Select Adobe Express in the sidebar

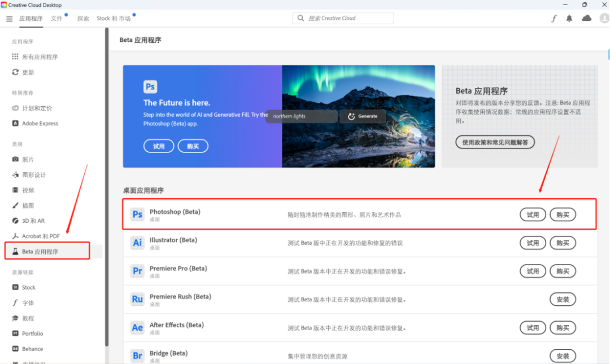[40, 124]
